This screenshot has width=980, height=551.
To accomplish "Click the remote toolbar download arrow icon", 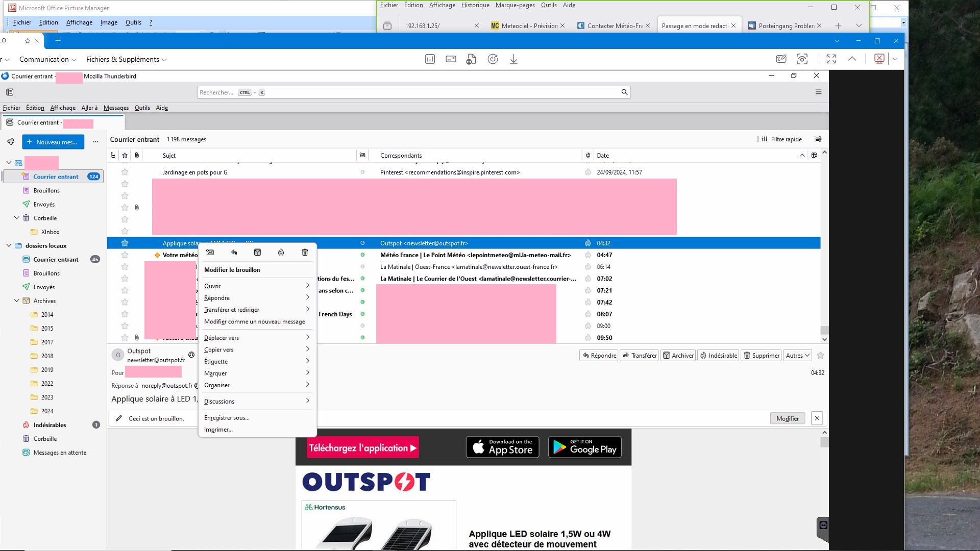I will tap(513, 59).
